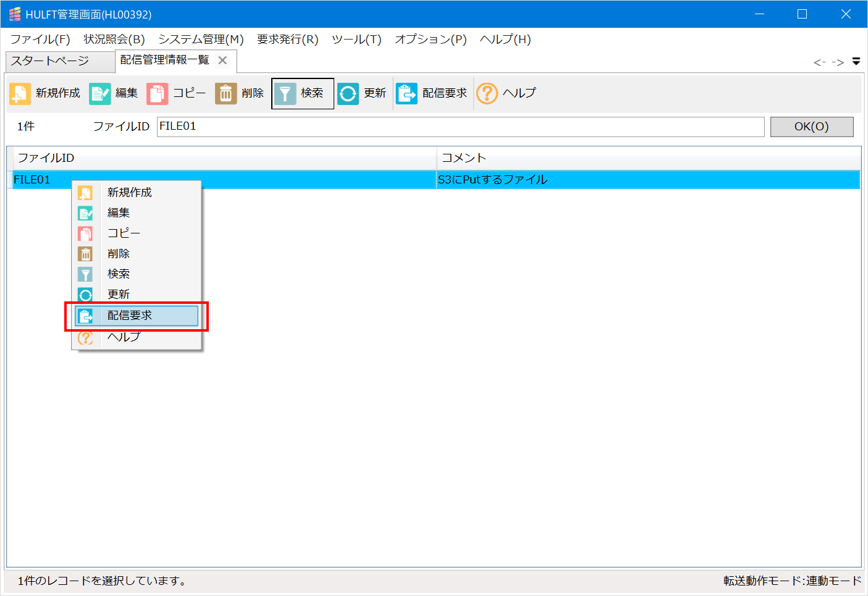Open the 要求発行(R) menu
Viewport: 868px width, 596px height.
click(x=288, y=39)
